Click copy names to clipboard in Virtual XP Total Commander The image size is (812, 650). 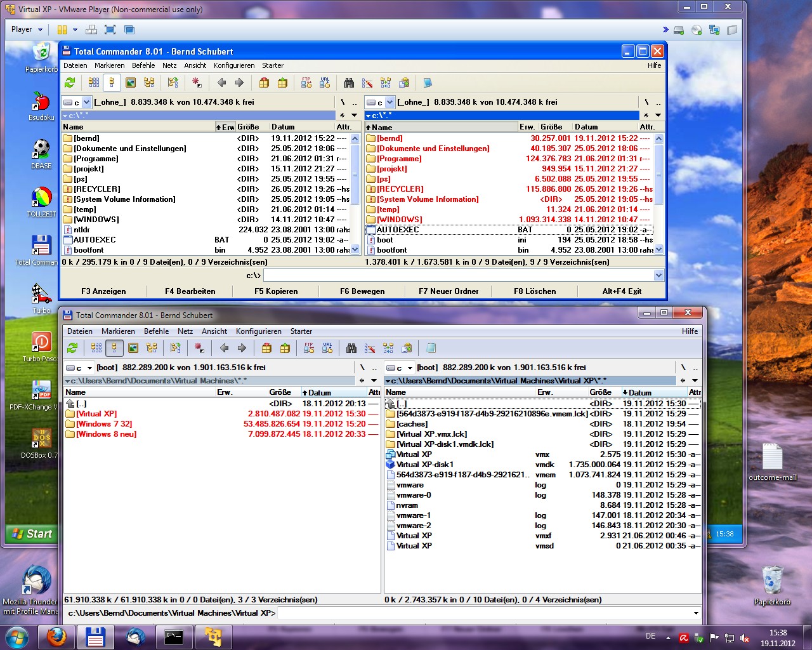(x=404, y=83)
